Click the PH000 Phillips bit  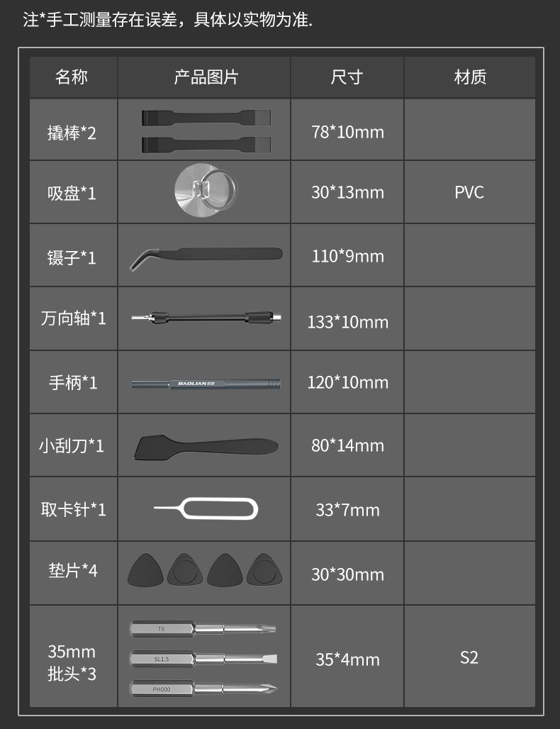(203, 688)
